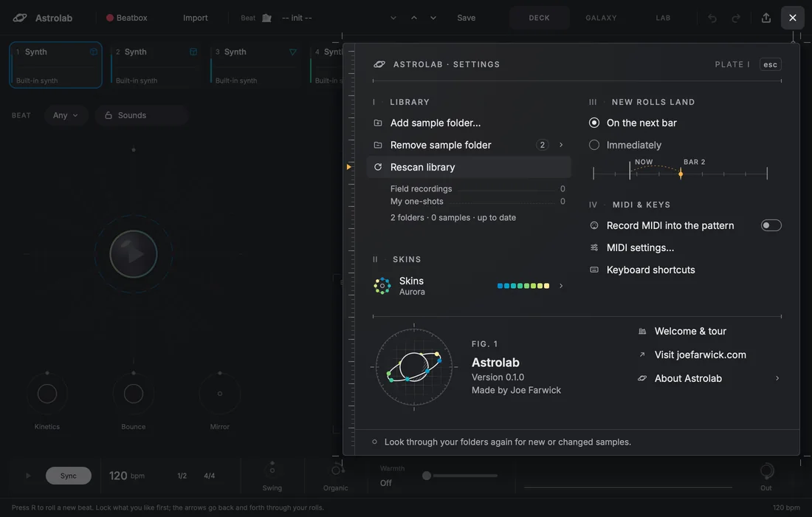This screenshot has width=812, height=517.
Task: Click the Synth 3 slot triangle icon
Action: (292, 52)
